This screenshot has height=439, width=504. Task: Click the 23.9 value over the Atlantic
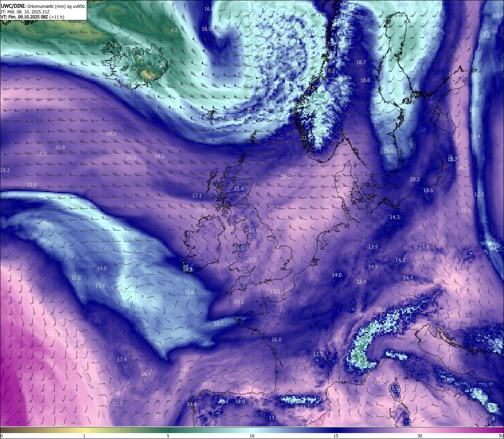click(x=31, y=185)
